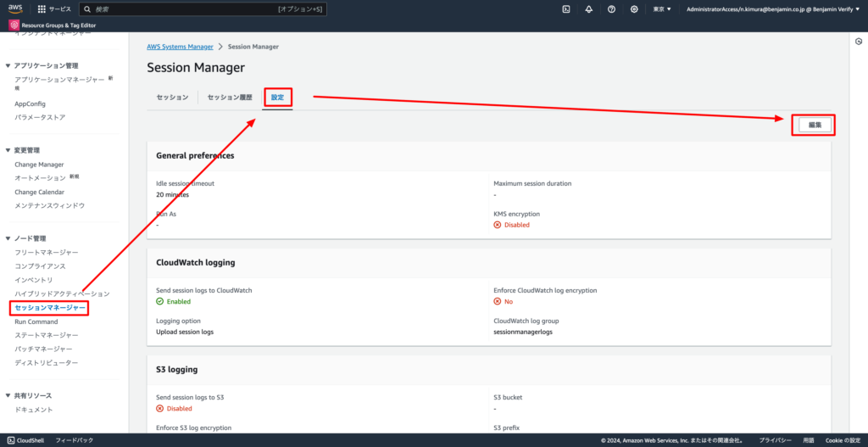The height and width of the screenshot is (447, 868).
Task: Collapse the 変更管理 section
Action: (x=8, y=150)
